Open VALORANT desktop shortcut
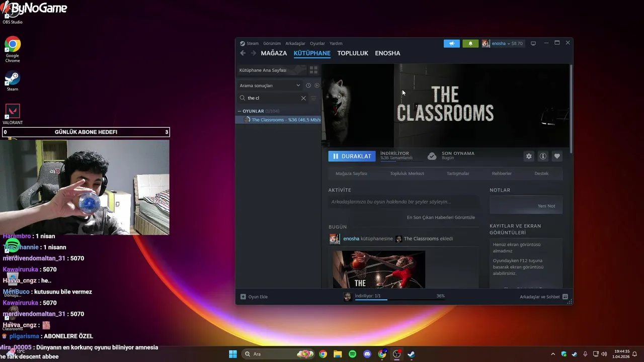 click(13, 114)
